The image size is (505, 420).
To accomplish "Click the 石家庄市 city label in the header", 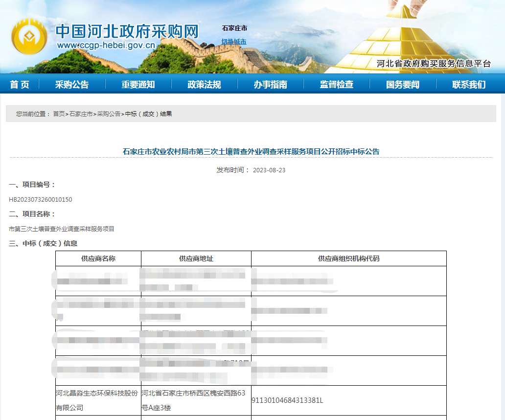I will pos(234,28).
